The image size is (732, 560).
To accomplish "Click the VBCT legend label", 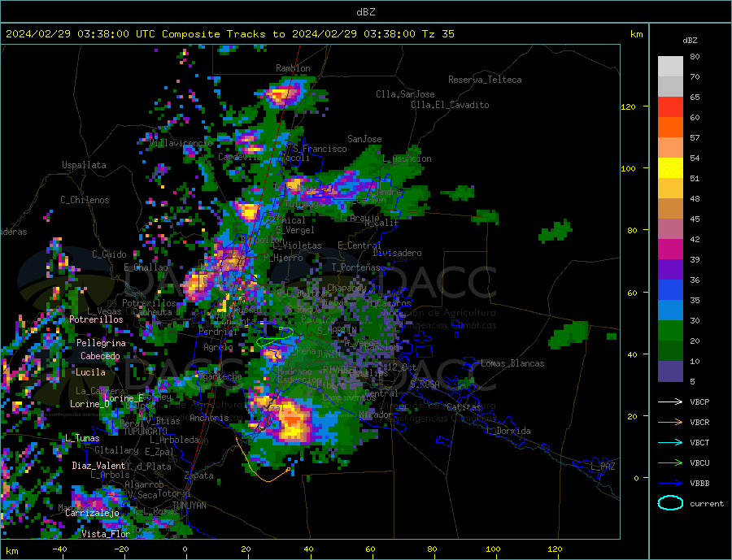I will tap(699, 442).
